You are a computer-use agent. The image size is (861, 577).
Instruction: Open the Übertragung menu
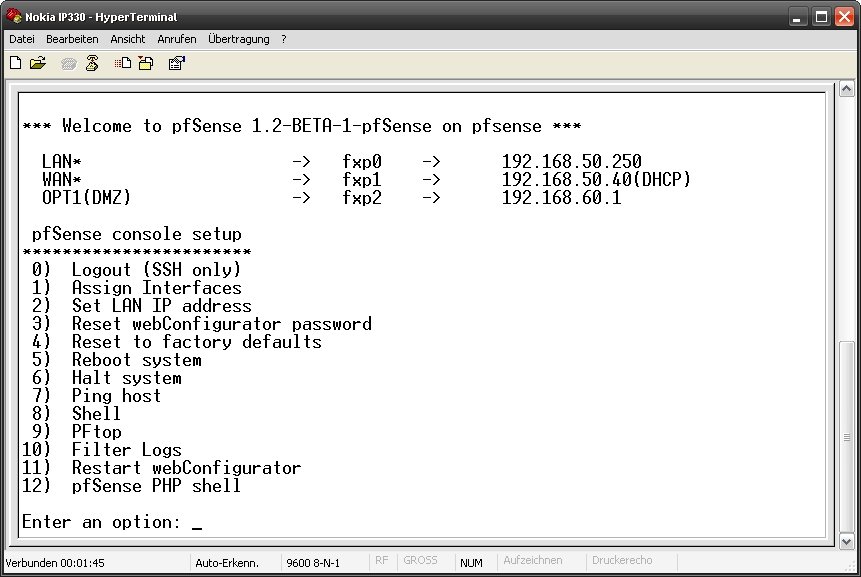click(239, 39)
